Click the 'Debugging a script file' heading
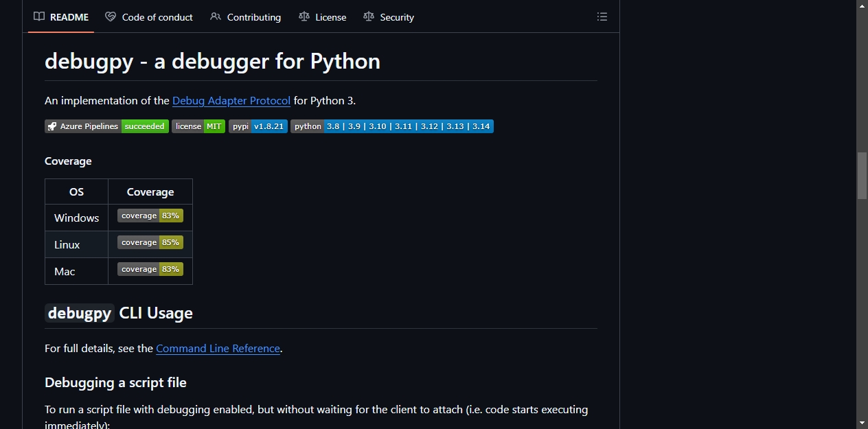 [x=115, y=382]
